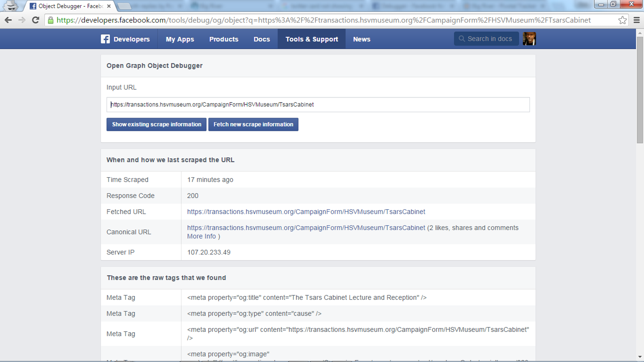Click Fetch new scrape information

click(253, 124)
